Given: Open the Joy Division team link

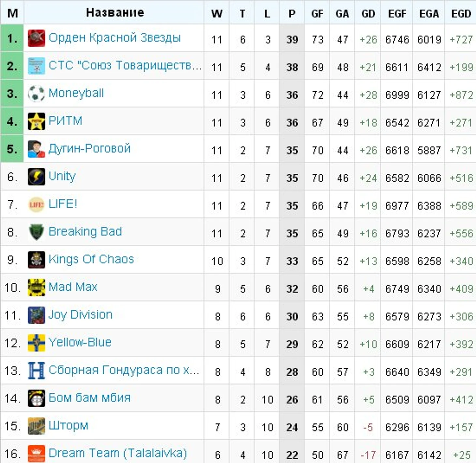Looking at the screenshot, I should 80,315.
